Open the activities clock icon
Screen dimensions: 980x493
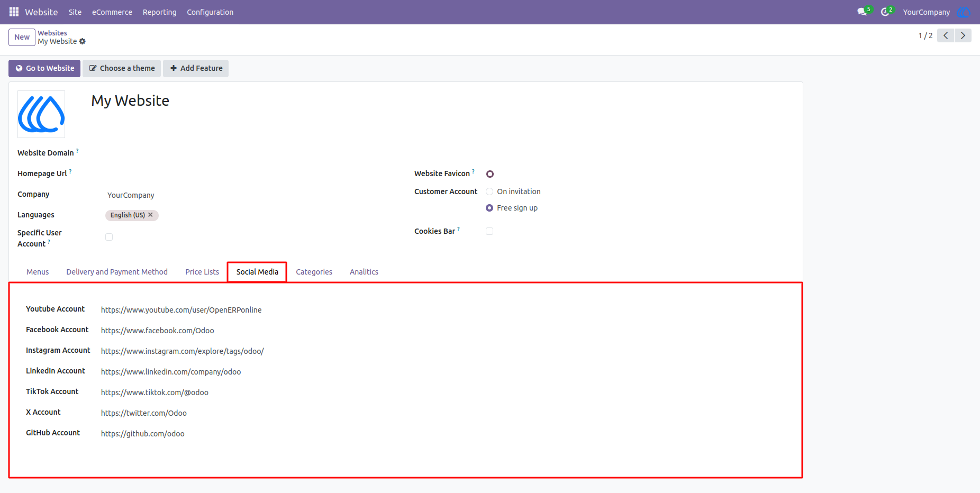tap(885, 12)
